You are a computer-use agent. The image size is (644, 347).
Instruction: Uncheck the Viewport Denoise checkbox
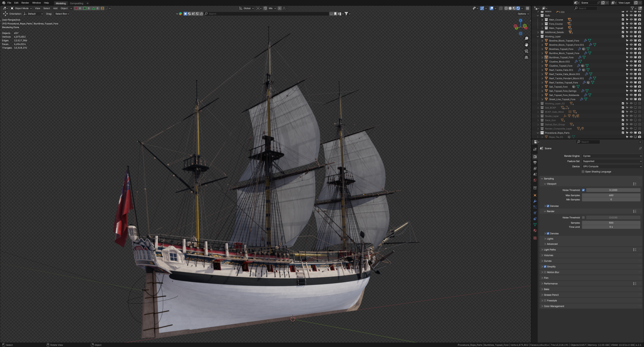548,206
